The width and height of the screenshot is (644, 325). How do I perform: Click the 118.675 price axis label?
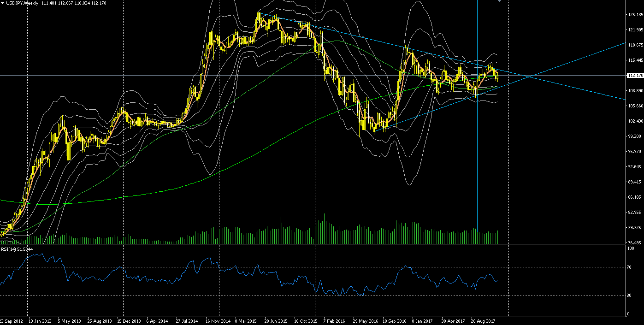pyautogui.click(x=635, y=45)
